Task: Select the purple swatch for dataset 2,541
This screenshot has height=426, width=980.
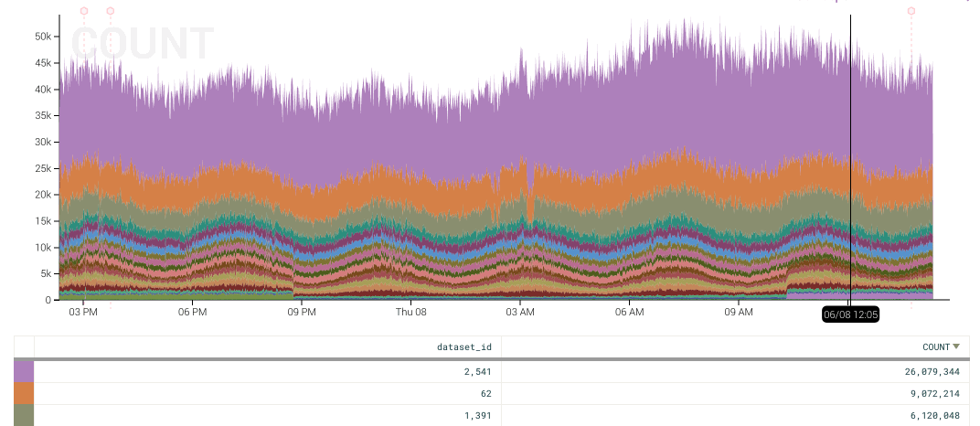Action: 24,371
